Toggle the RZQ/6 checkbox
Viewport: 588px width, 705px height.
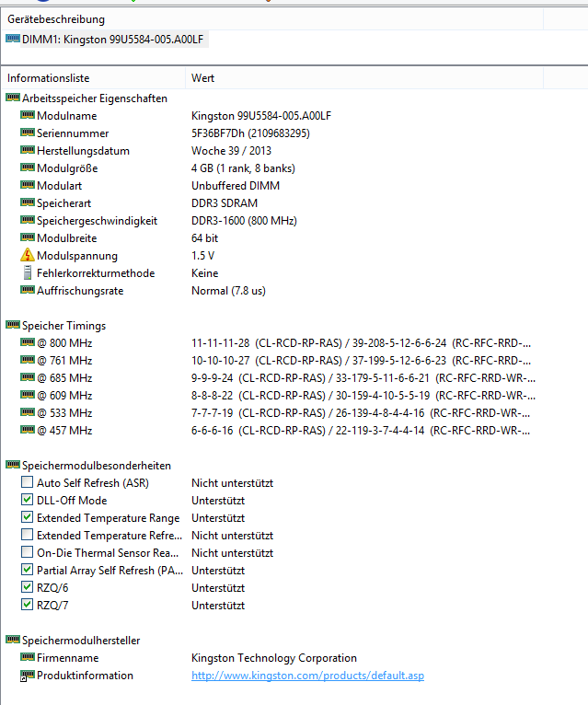tap(27, 587)
